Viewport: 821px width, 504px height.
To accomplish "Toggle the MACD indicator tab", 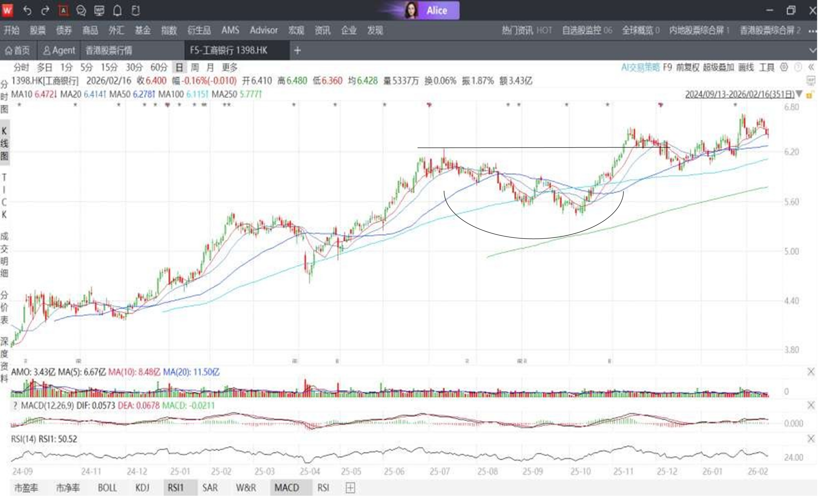I will [x=287, y=488].
